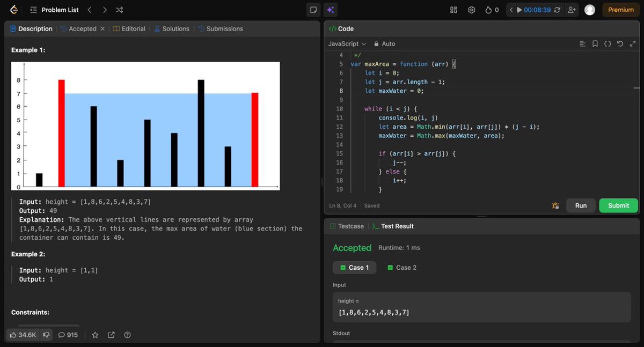Viewport: 644px width, 347px height.
Task: Click the LeetCode logo icon
Action: [14, 10]
